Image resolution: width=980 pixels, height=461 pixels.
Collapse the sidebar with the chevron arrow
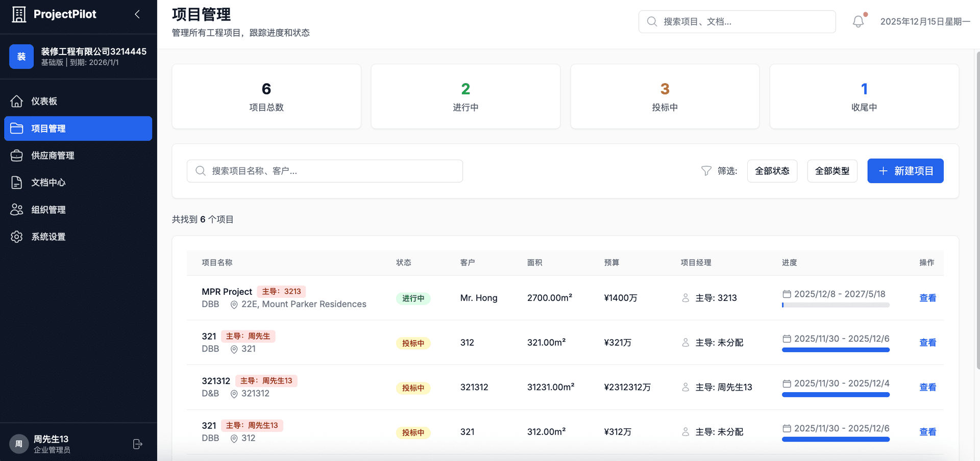pos(137,14)
